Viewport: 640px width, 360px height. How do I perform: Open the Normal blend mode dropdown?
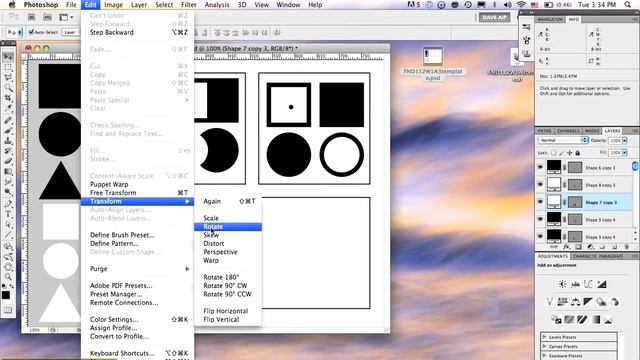(x=563, y=140)
